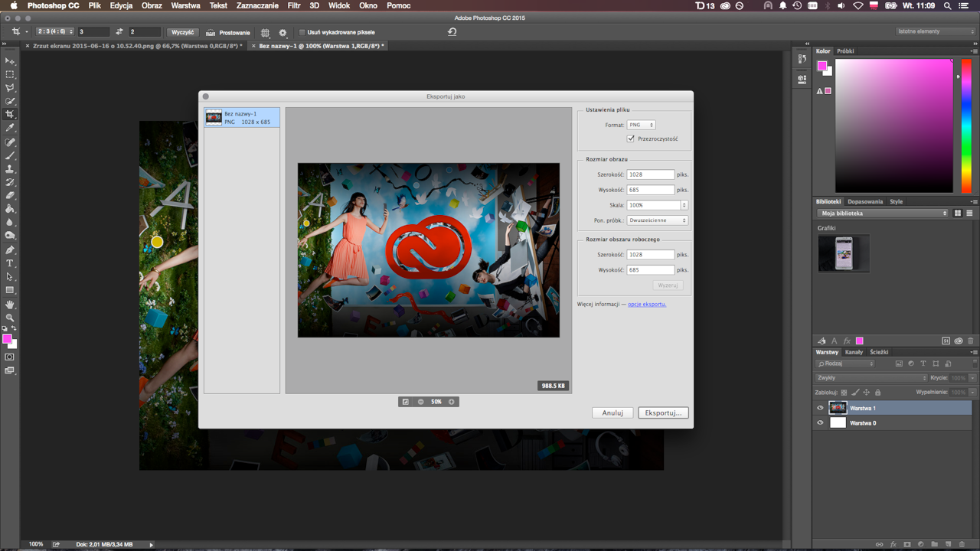Click the foreground color swatch in the toolbox
The height and width of the screenshot is (551, 980).
[7, 339]
